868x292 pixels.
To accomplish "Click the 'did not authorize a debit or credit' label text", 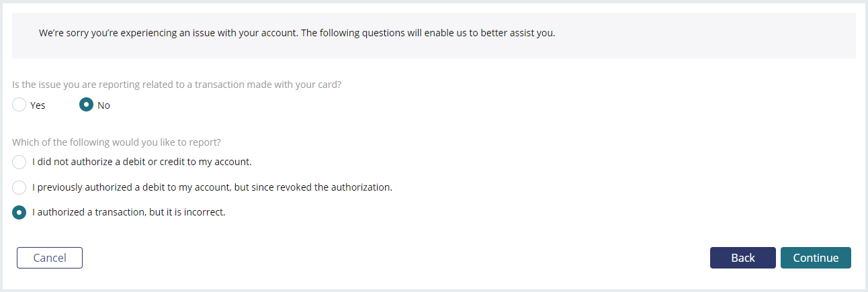I will pos(142,162).
